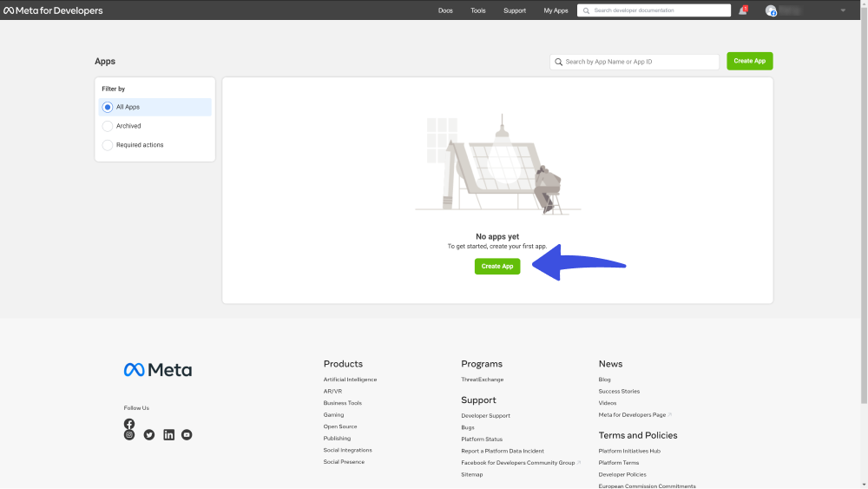This screenshot has height=489, width=868.
Task: Open Report a Platform Data Incident
Action: point(502,451)
